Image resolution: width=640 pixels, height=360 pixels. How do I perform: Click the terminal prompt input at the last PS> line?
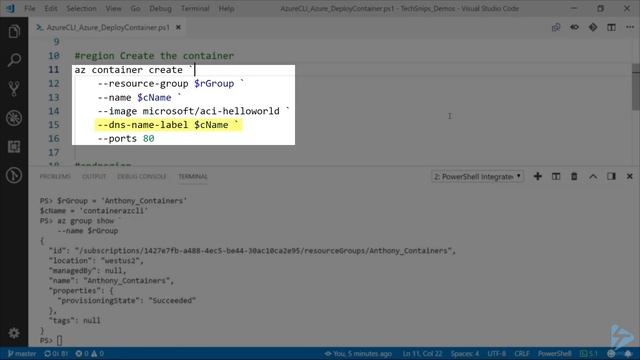coord(60,340)
